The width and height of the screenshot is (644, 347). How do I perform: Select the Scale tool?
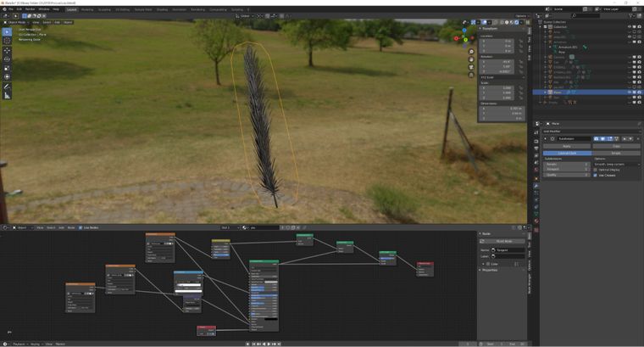7,68
